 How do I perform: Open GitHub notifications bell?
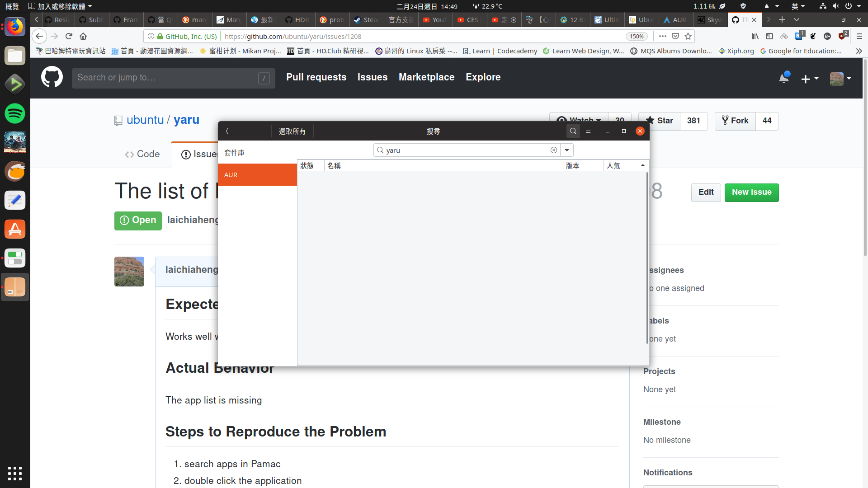[x=784, y=78]
